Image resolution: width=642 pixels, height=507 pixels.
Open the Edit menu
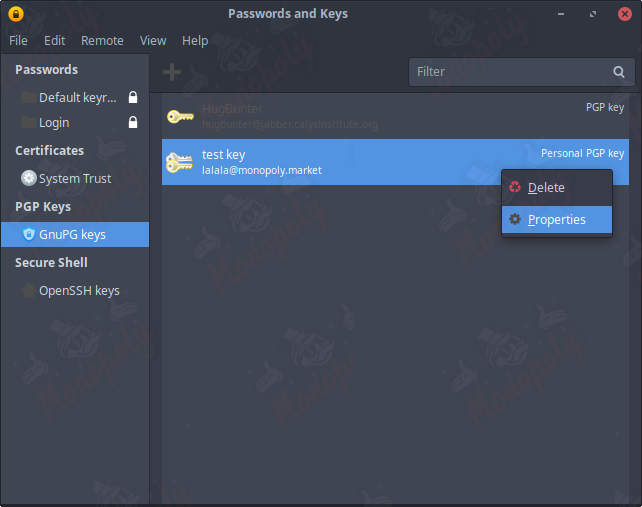coord(54,41)
